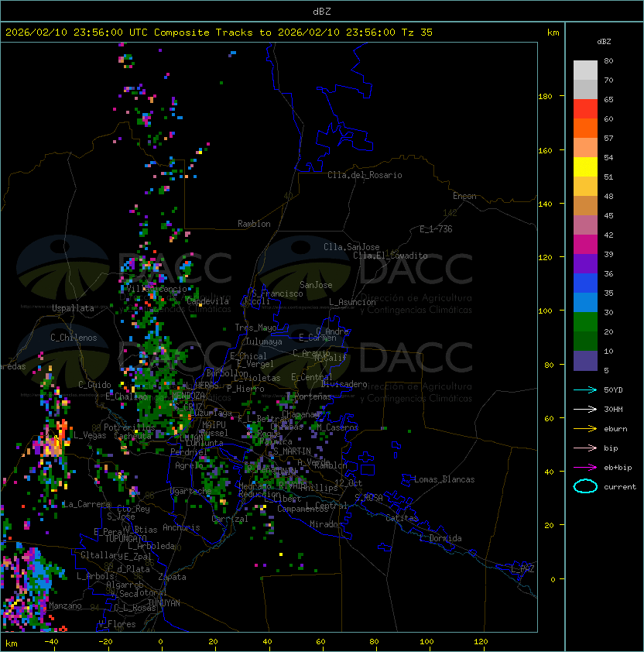Click the TUPUNGATO map label
This screenshot has height=652, width=644.
[x=125, y=538]
